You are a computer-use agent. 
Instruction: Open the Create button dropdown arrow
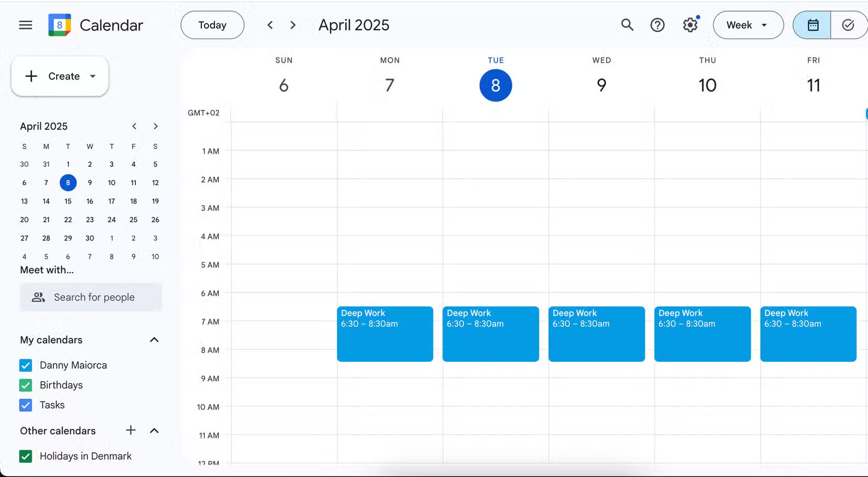tap(93, 76)
